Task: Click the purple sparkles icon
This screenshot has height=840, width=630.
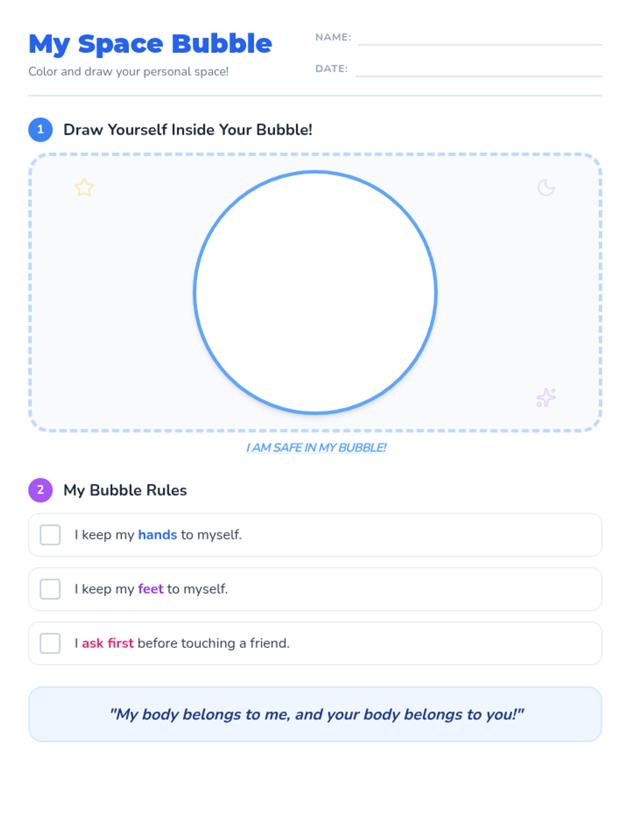Action: [x=546, y=397]
